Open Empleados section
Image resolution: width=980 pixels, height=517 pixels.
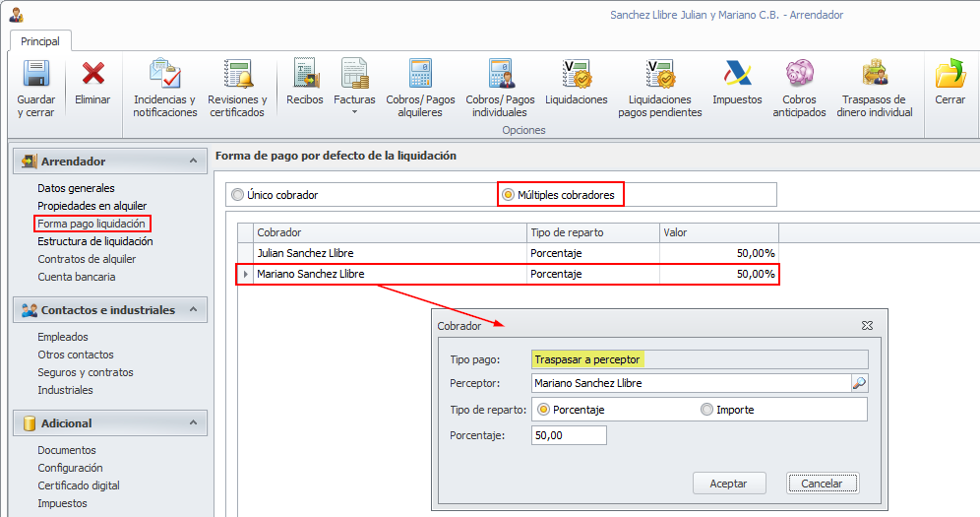pos(63,337)
